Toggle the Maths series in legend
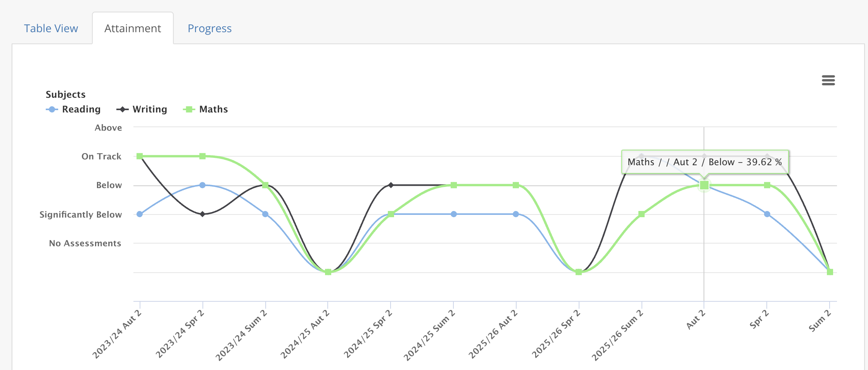This screenshot has height=370, width=868. click(205, 109)
